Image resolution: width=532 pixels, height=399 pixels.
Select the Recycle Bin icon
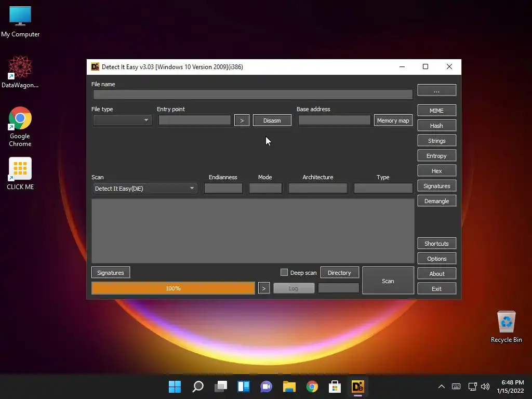[506, 327]
